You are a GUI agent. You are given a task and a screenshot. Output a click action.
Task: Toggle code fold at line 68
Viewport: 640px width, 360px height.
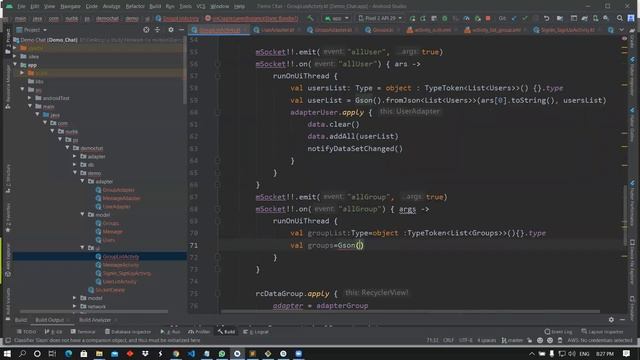tap(218, 209)
